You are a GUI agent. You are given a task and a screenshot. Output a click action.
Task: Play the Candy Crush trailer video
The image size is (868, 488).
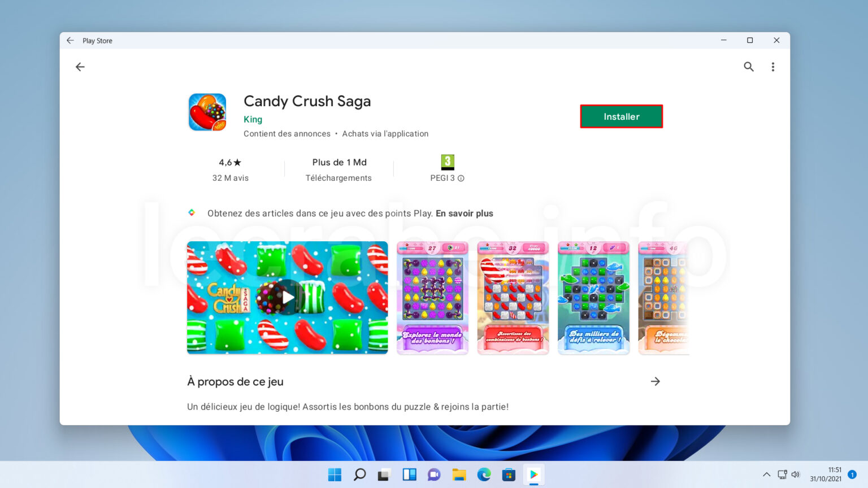(x=287, y=298)
